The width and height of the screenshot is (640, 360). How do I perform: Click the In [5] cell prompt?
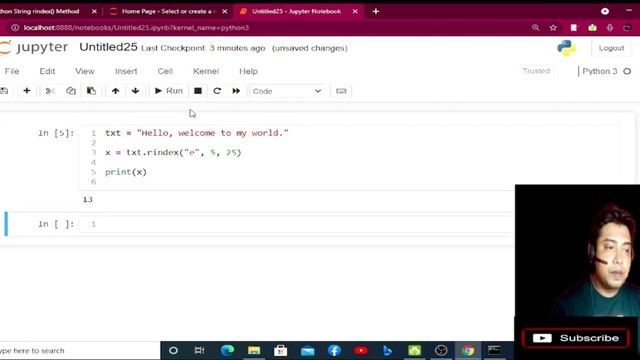(56, 133)
